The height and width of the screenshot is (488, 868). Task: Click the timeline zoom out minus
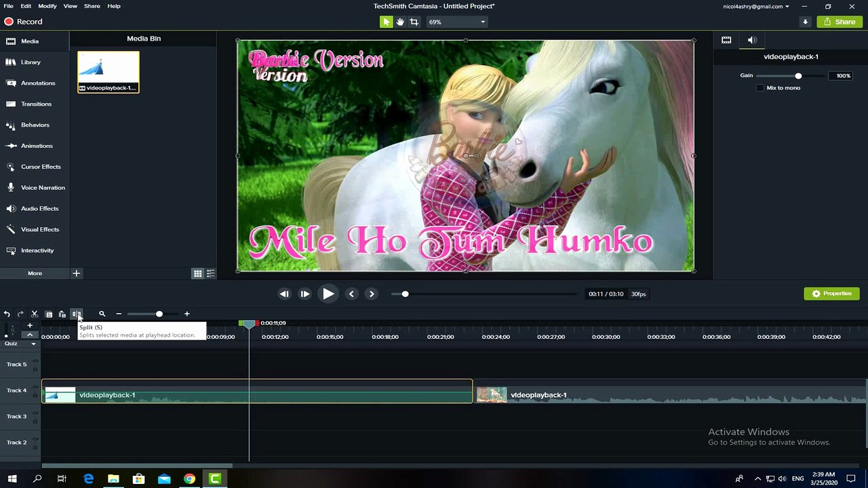click(x=119, y=314)
